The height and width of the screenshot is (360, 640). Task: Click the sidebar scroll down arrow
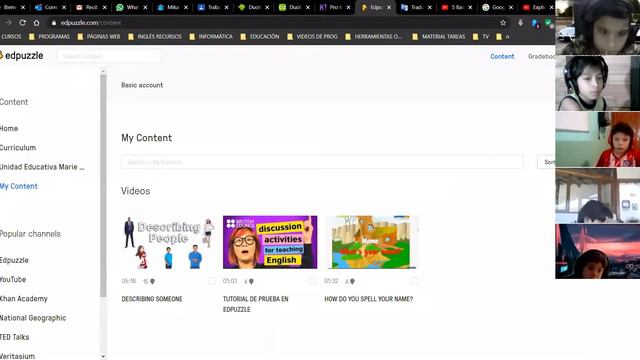point(103,357)
